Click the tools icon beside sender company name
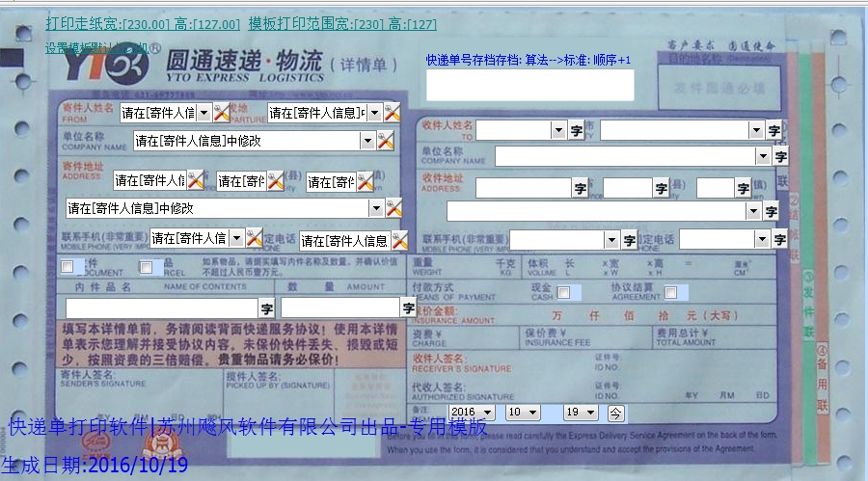This screenshot has height=481, width=868. tap(385, 141)
